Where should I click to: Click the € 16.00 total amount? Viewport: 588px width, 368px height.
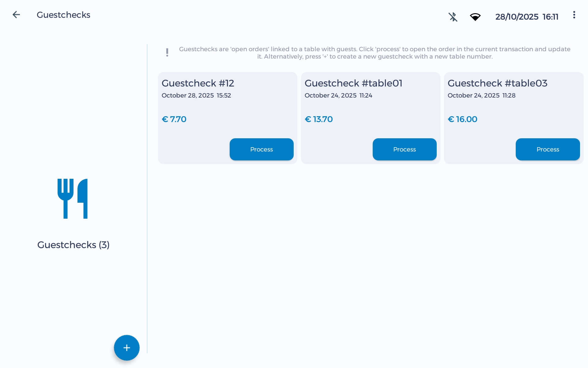point(462,119)
